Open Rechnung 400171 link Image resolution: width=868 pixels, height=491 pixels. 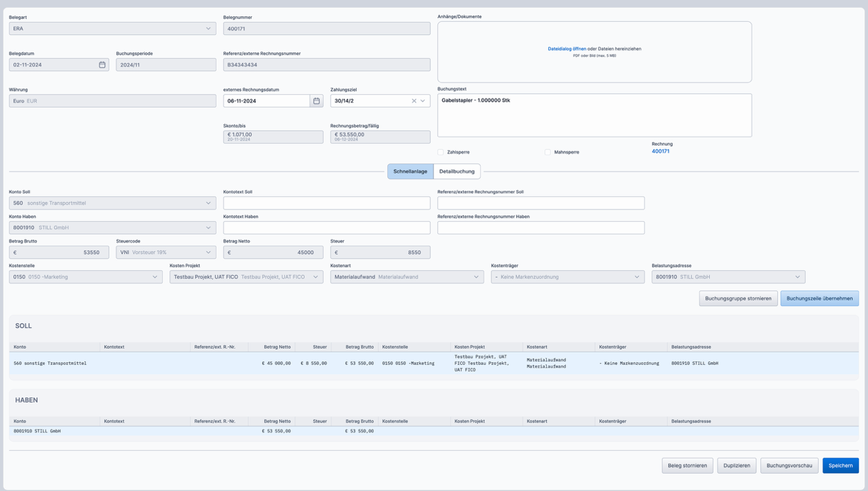point(660,151)
